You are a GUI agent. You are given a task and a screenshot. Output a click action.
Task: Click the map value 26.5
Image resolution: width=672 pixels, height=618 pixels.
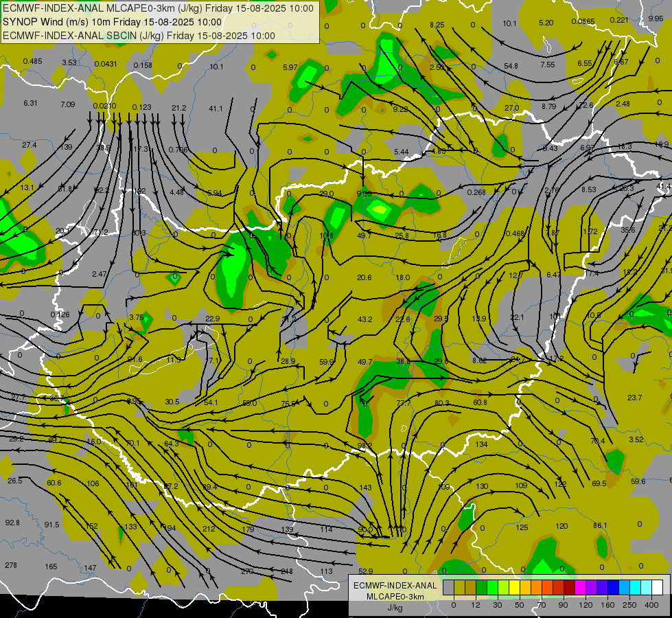coord(14,481)
